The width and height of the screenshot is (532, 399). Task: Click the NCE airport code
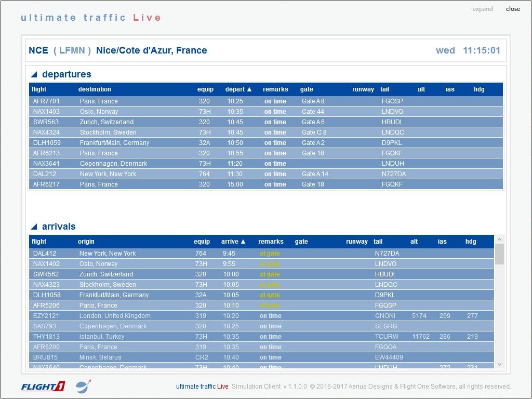38,50
